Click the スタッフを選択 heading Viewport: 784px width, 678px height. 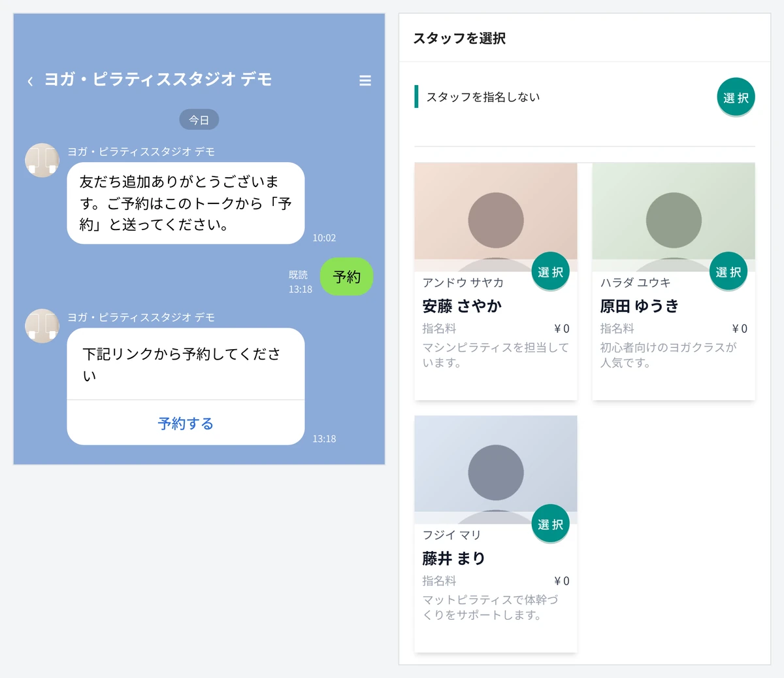(459, 39)
